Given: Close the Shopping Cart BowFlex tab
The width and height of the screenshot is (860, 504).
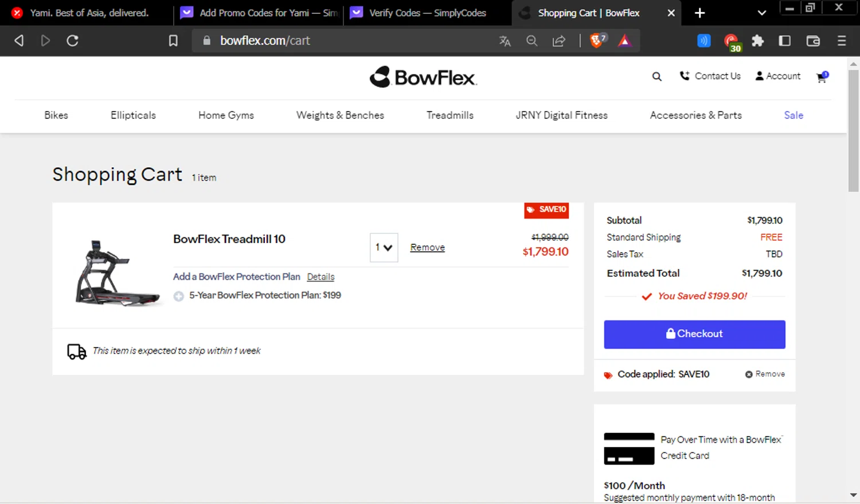Looking at the screenshot, I should click(x=671, y=13).
